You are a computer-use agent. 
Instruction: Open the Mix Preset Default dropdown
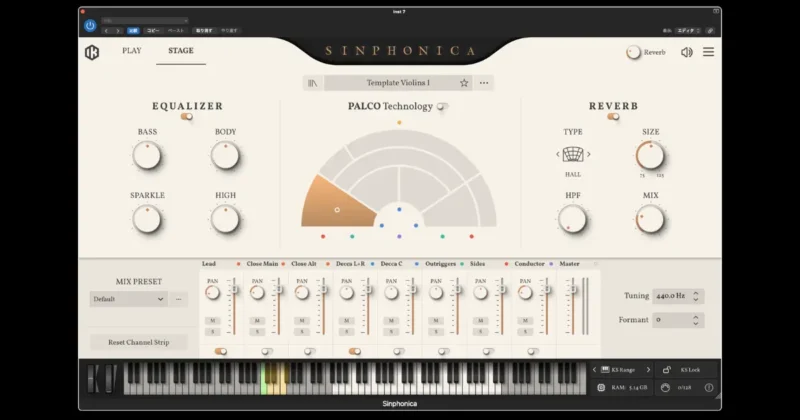(129, 299)
